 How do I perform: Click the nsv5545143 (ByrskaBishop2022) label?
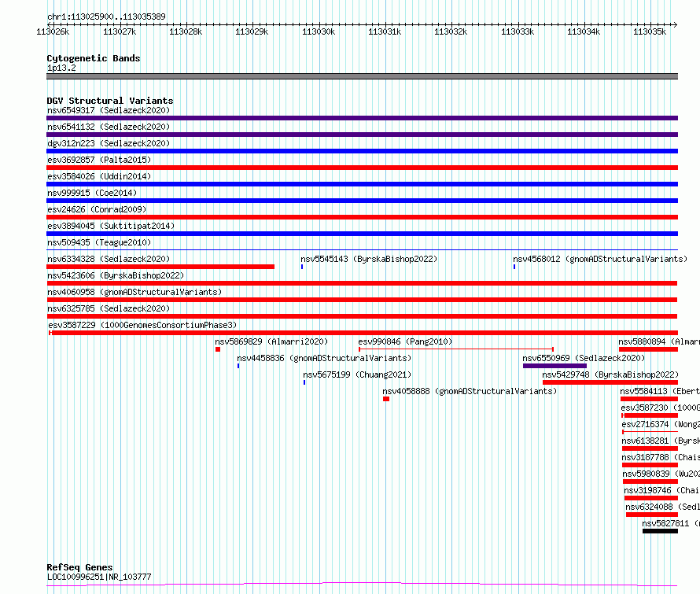coord(369,259)
